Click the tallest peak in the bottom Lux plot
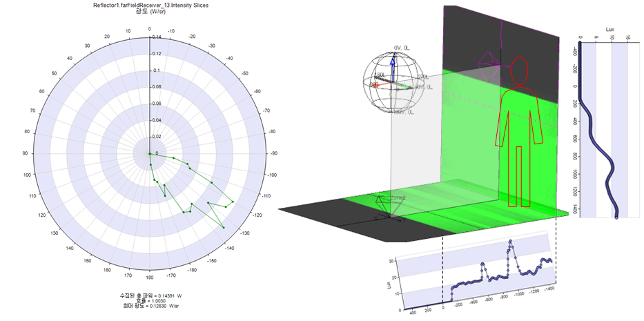 click(511, 242)
